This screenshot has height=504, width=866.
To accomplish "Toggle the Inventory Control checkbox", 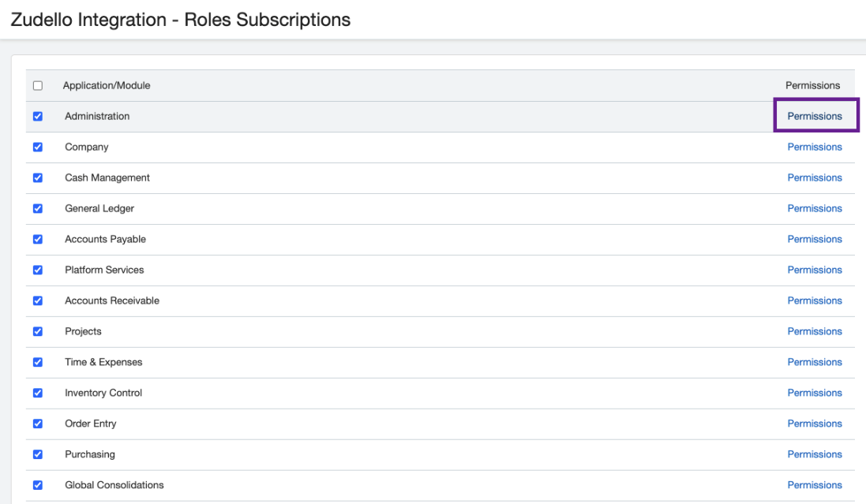I will (38, 394).
